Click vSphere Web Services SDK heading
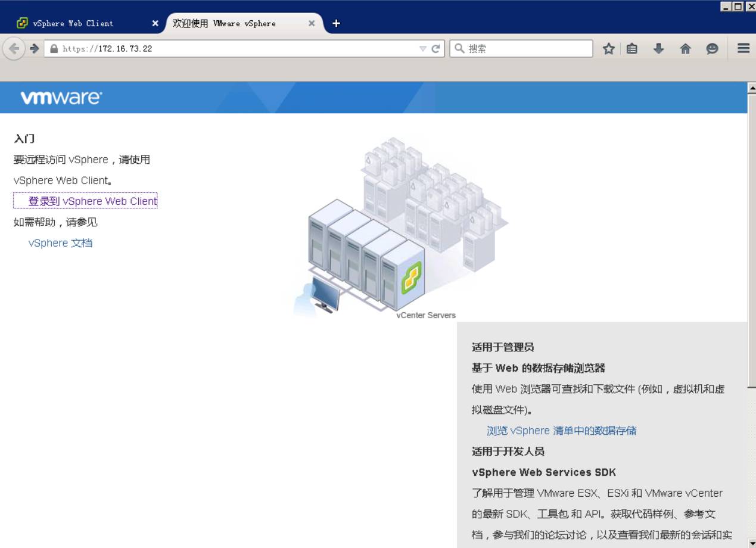 [x=544, y=472]
